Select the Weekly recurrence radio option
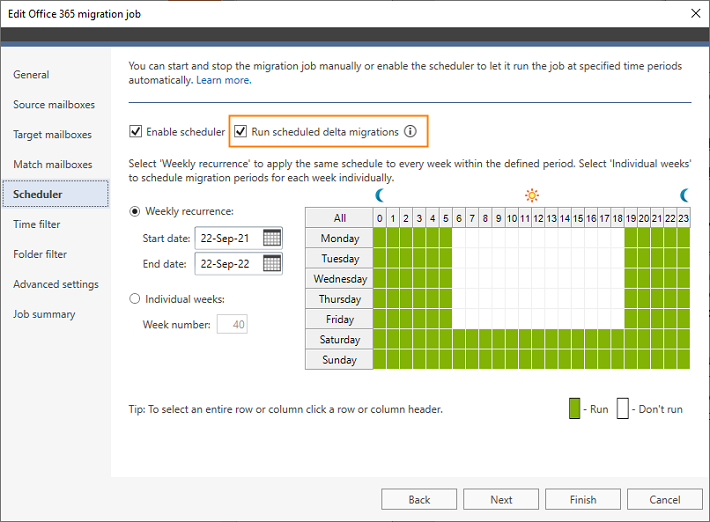 click(x=134, y=211)
